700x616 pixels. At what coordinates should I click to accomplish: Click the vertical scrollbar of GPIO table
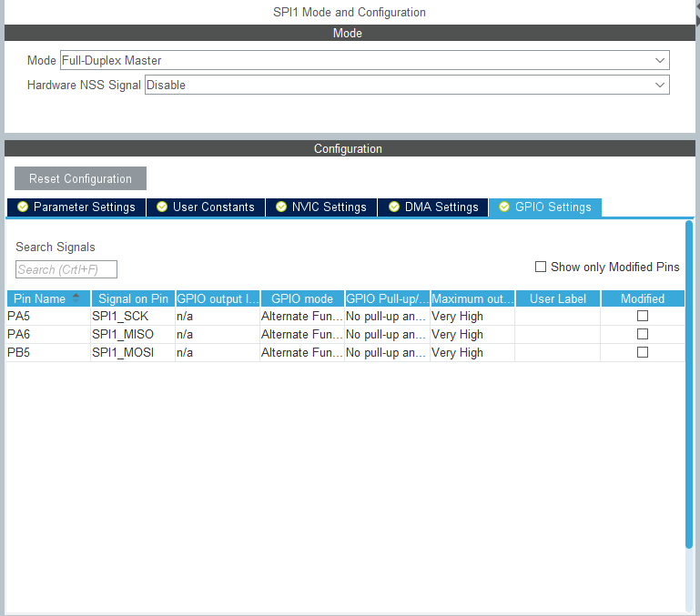tap(689, 384)
